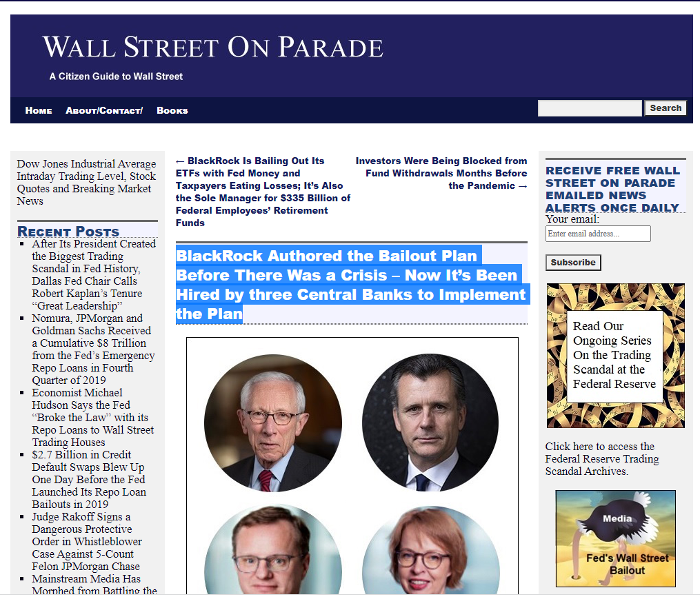Open the Books menu item
The image size is (700, 599).
[x=172, y=110]
